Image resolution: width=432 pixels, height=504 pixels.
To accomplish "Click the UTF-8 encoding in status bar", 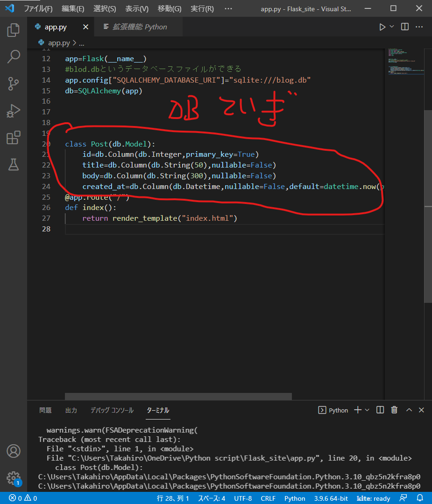I will tap(243, 498).
